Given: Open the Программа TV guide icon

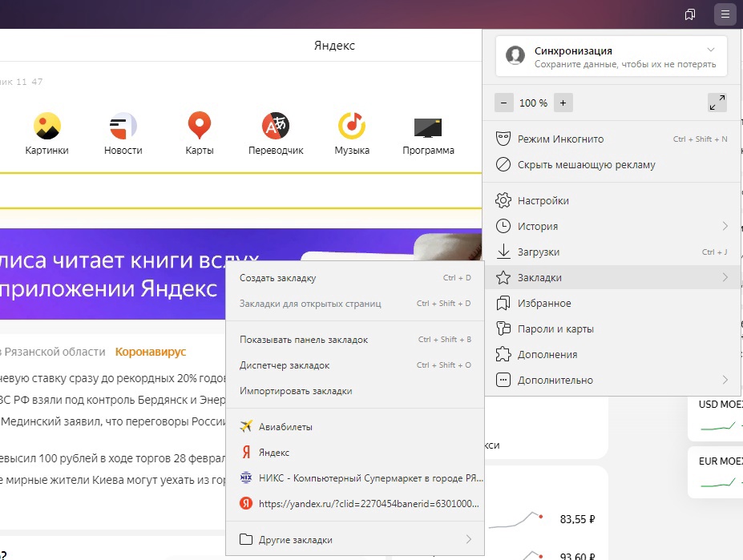Looking at the screenshot, I should [x=428, y=127].
